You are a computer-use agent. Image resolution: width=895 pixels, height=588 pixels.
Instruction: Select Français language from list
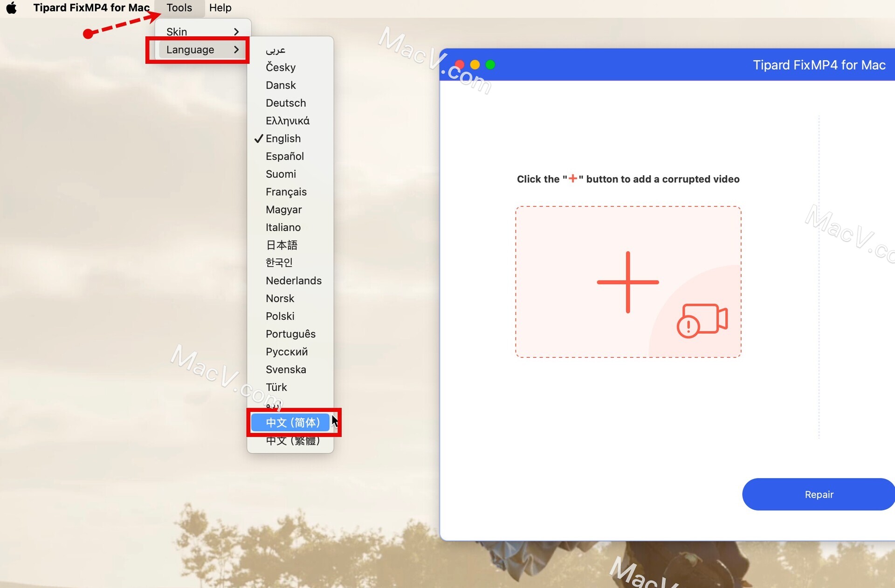coord(286,191)
